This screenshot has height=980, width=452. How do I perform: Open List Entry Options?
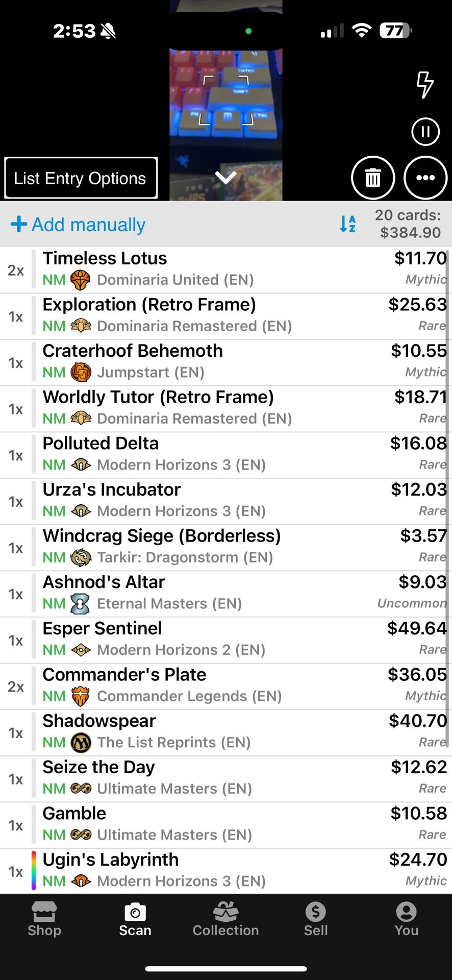pyautogui.click(x=81, y=178)
